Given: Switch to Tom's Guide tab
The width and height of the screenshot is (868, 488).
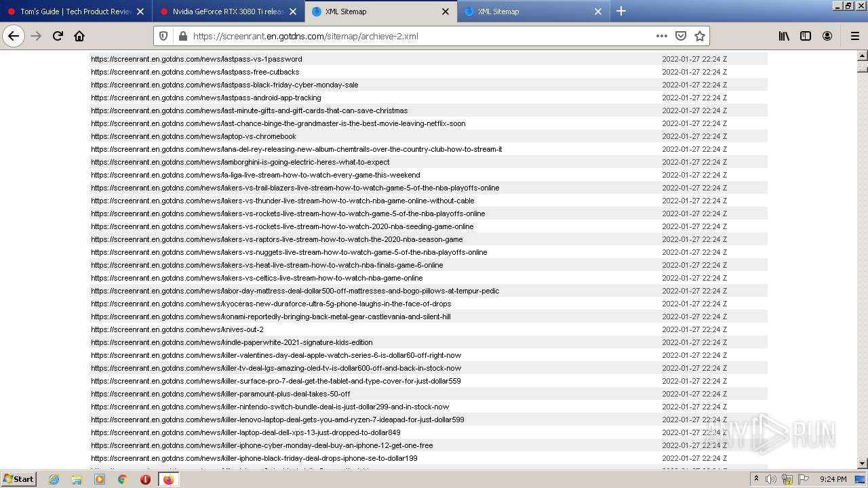Looking at the screenshot, I should [x=75, y=12].
